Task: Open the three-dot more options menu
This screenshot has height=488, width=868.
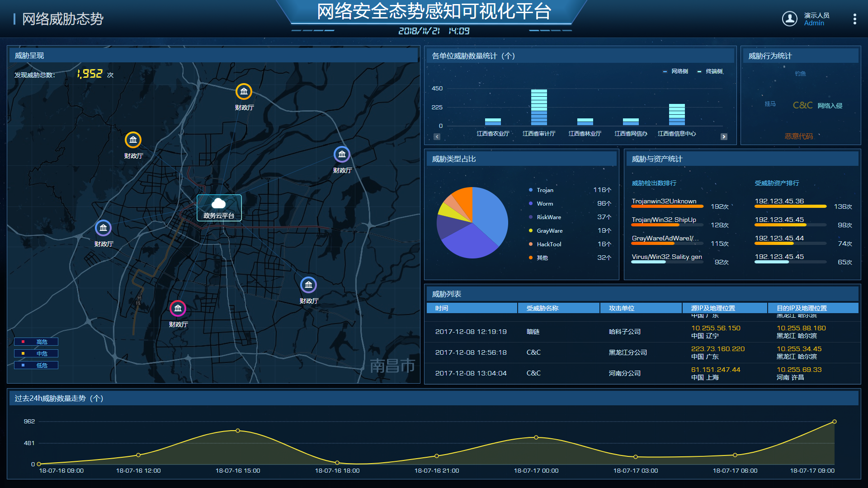Action: tap(854, 19)
